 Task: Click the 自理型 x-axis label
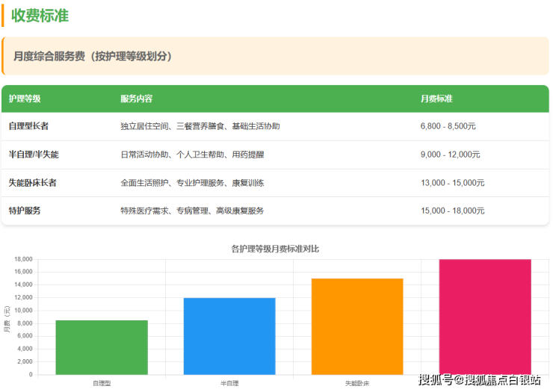(x=102, y=383)
